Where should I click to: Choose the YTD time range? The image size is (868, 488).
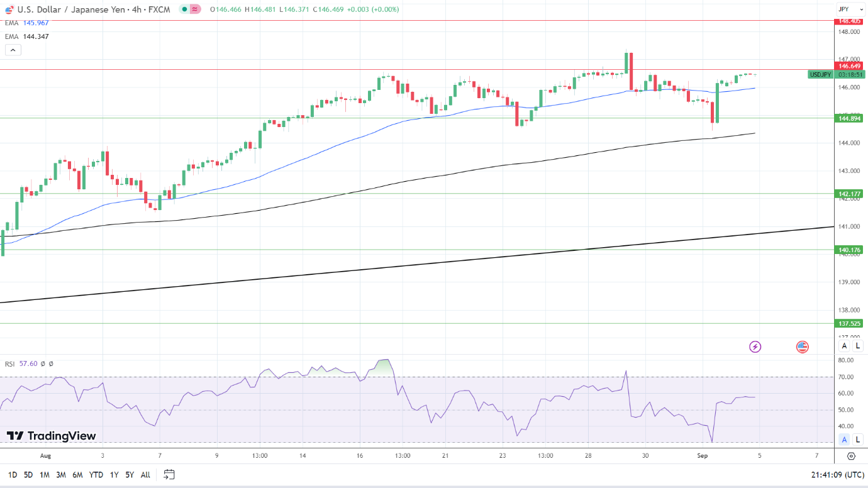coord(96,475)
